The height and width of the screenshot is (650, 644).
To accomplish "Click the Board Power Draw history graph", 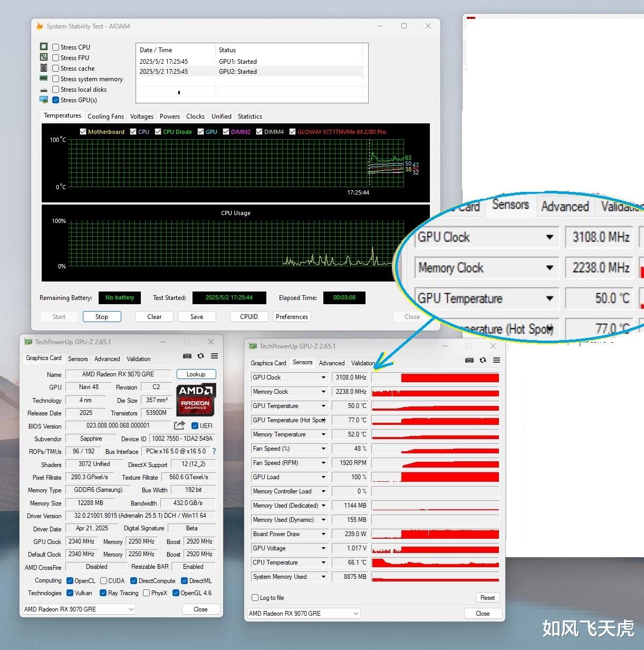I will pyautogui.click(x=436, y=534).
